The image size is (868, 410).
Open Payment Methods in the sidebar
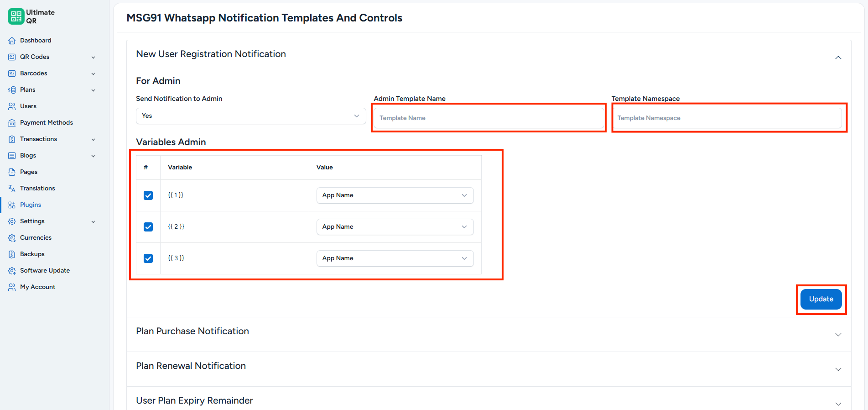pos(47,122)
